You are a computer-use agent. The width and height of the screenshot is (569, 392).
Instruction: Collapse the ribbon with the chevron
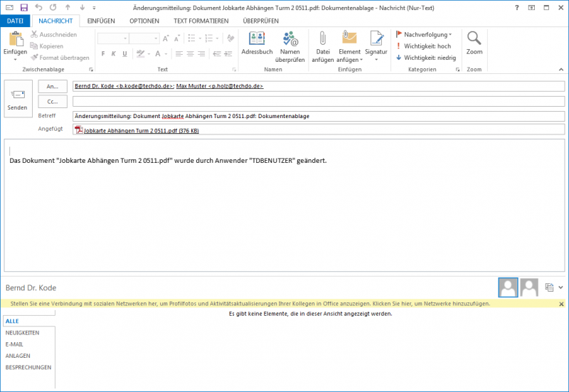[x=561, y=69]
